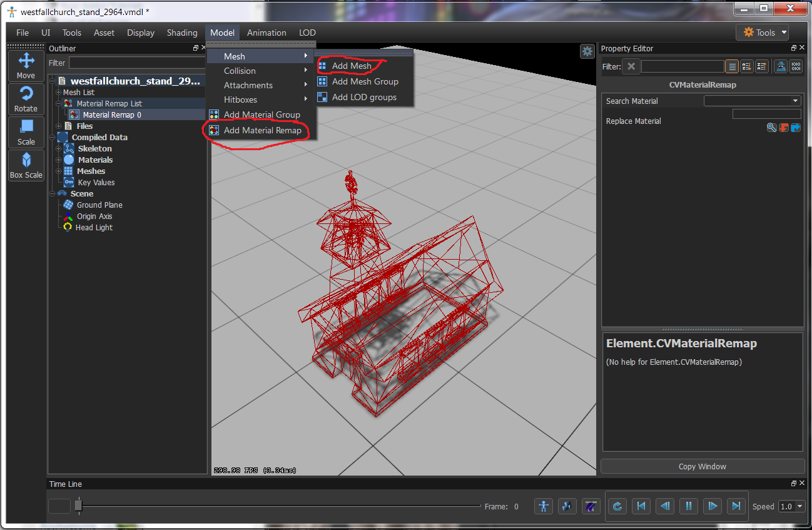The width and height of the screenshot is (812, 530).
Task: Sort properties A to Z ascending
Action: (746, 66)
